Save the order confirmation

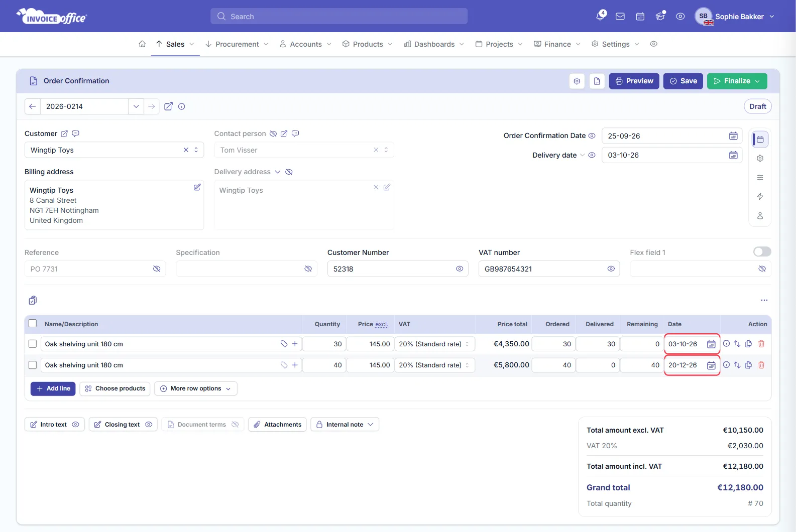[x=683, y=81]
